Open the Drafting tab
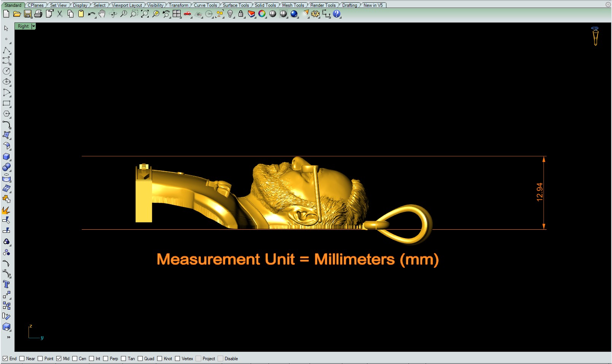This screenshot has width=612, height=364. pyautogui.click(x=350, y=5)
